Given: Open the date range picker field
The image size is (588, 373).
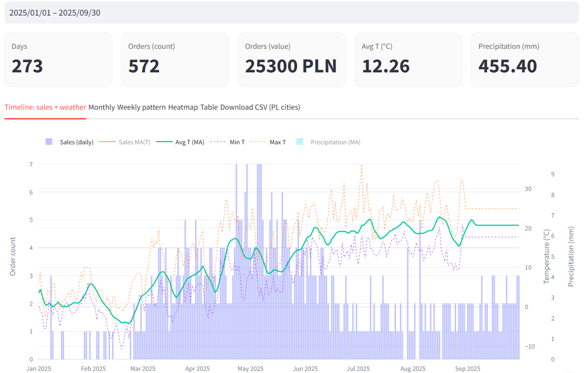Looking at the screenshot, I should click(x=291, y=13).
